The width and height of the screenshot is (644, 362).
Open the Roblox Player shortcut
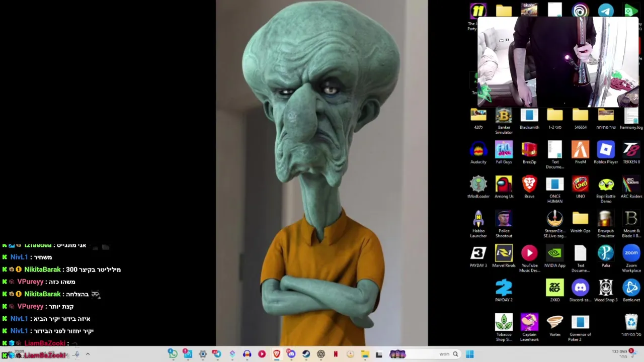pyautogui.click(x=606, y=153)
